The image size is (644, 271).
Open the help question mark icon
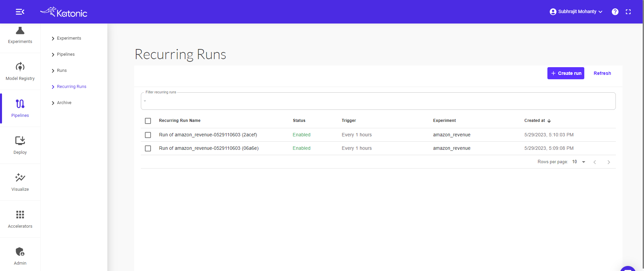(x=615, y=12)
